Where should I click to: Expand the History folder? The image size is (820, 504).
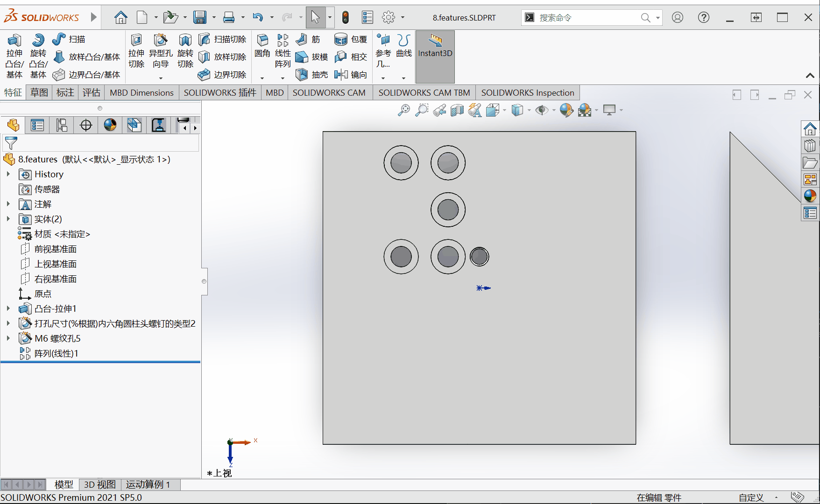pyautogui.click(x=8, y=174)
